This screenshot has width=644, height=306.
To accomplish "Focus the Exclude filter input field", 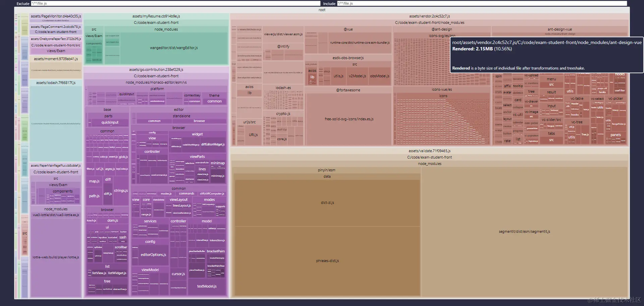I will pyautogui.click(x=175, y=3).
